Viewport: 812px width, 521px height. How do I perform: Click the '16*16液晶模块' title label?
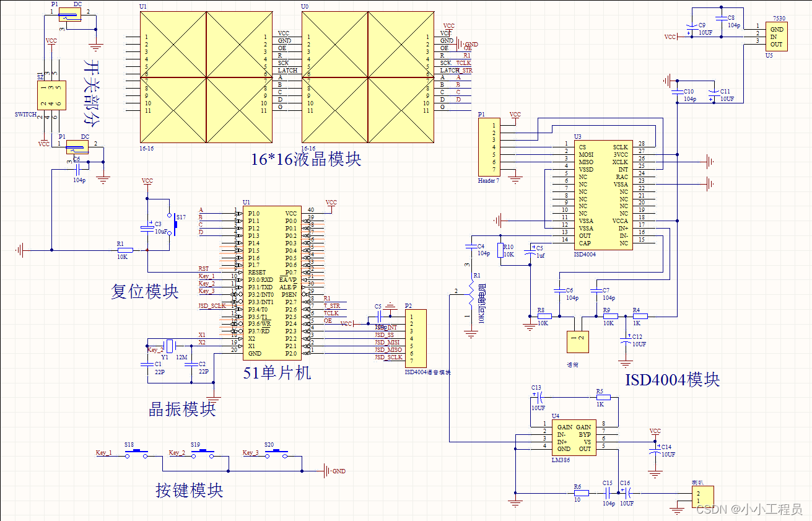306,159
